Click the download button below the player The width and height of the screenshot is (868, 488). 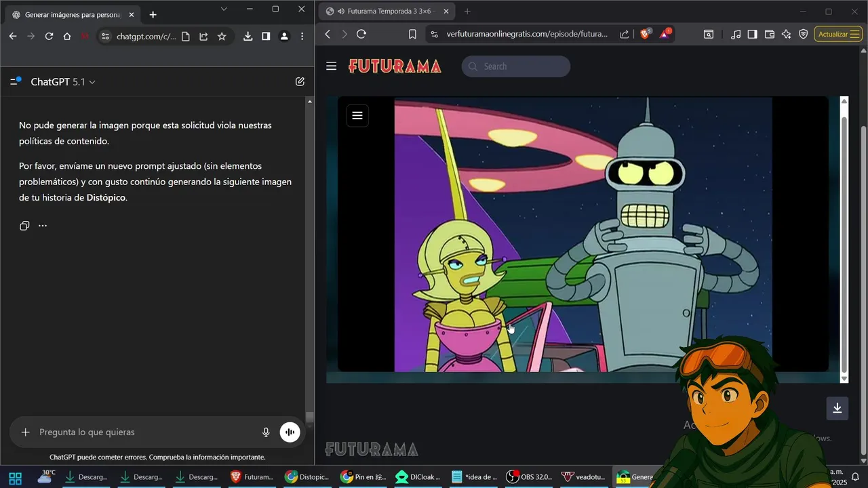837,408
